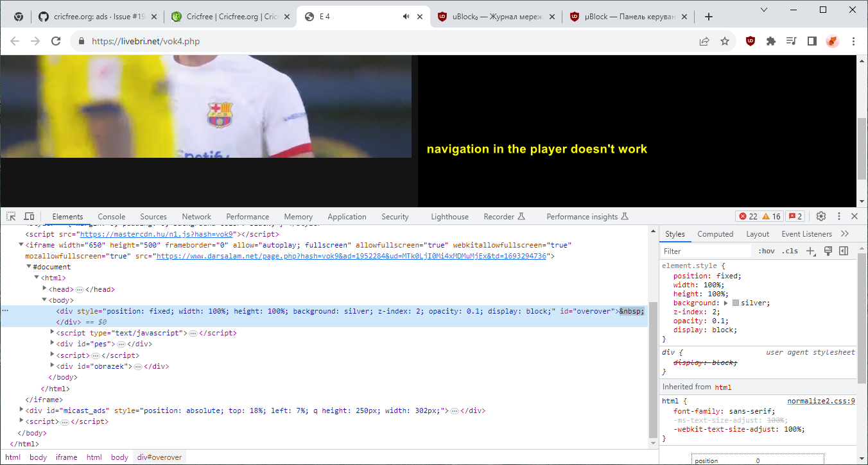Open hidden panels via double-chevron dropdown
This screenshot has width=868, height=465.
pos(846,233)
